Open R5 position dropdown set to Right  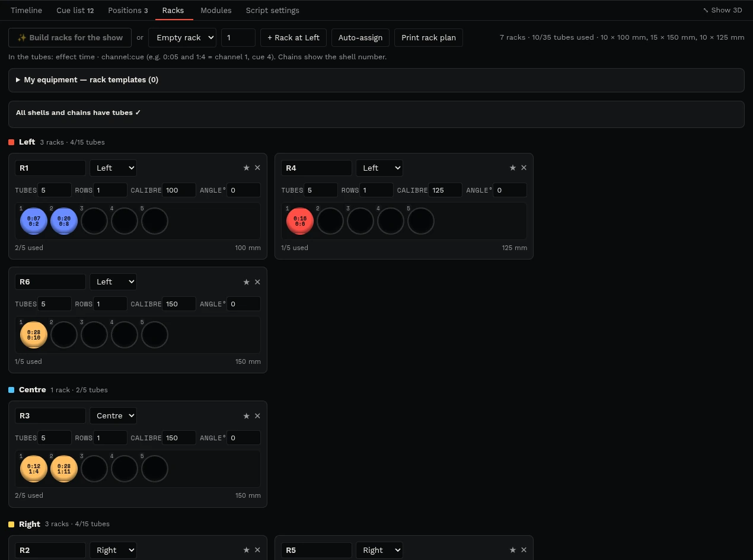coord(379,550)
